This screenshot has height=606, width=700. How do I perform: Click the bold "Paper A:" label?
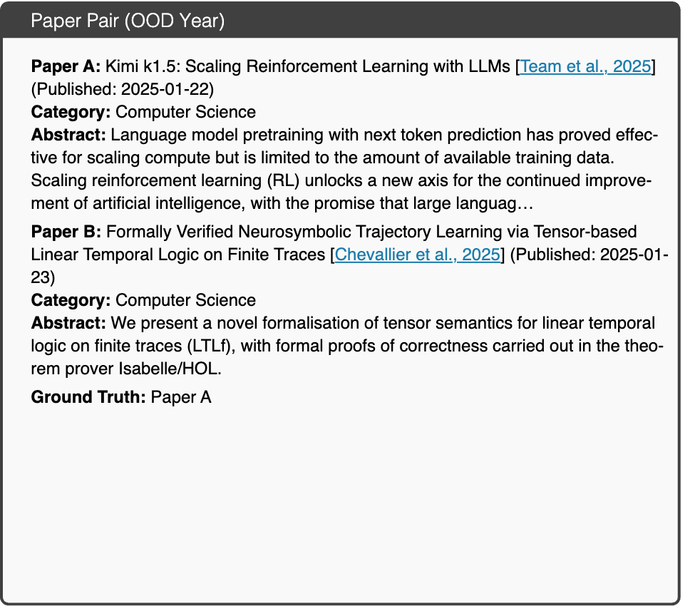(x=66, y=66)
